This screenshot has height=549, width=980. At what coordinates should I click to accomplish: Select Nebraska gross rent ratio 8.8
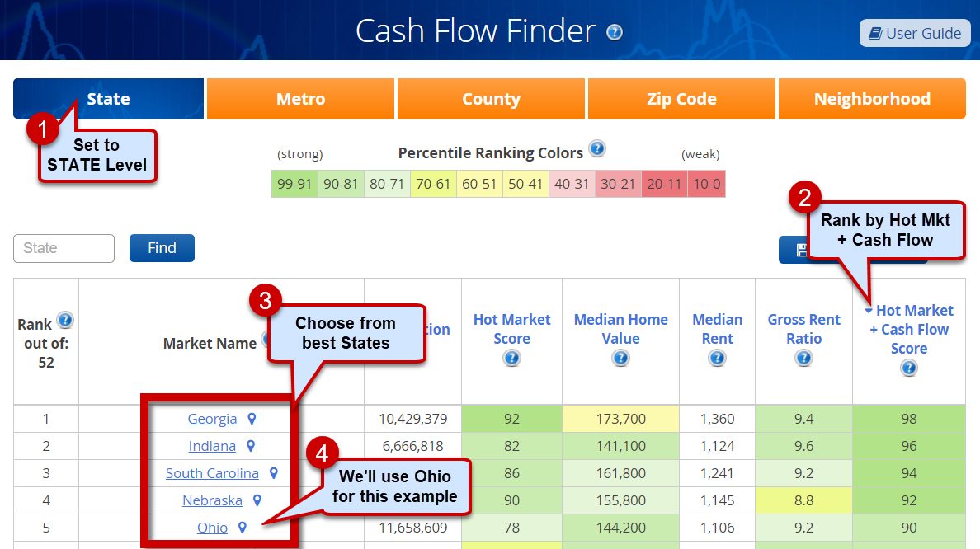pyautogui.click(x=803, y=500)
